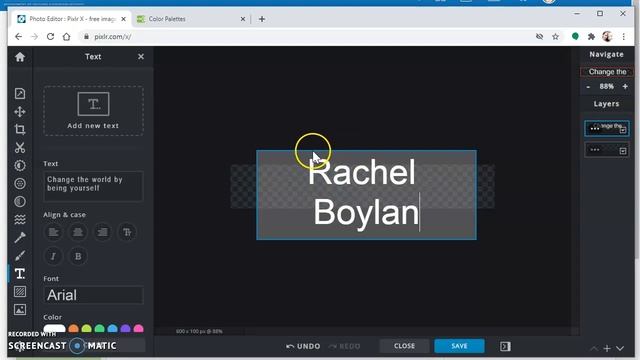Close the Color Palettes tab
640x360 pixels.
243,19
